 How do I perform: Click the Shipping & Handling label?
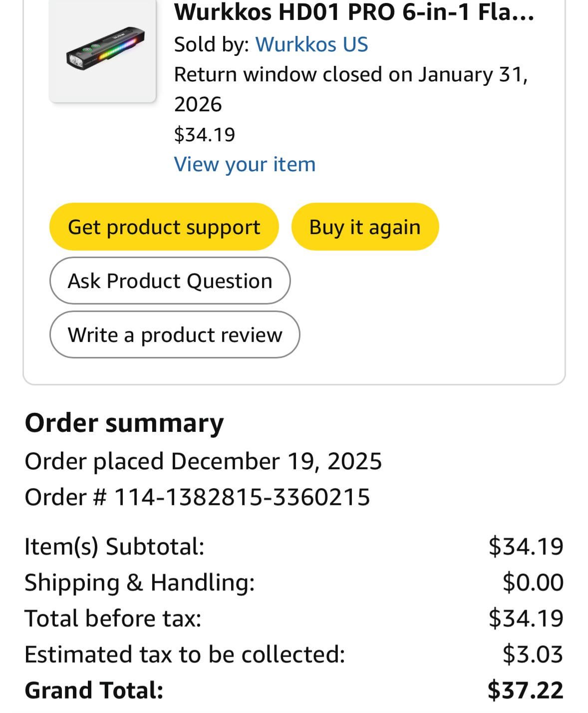[x=140, y=582]
